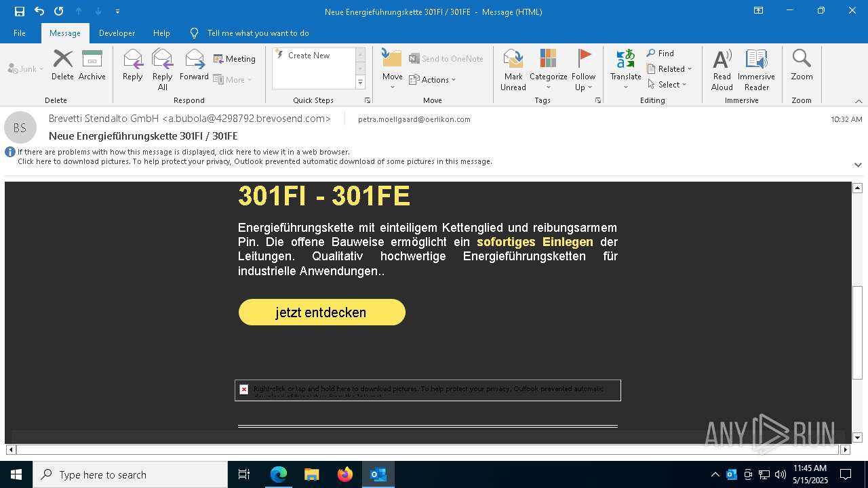Open the Developer ribbon tab
Viewport: 868px width, 488px height.
(117, 33)
